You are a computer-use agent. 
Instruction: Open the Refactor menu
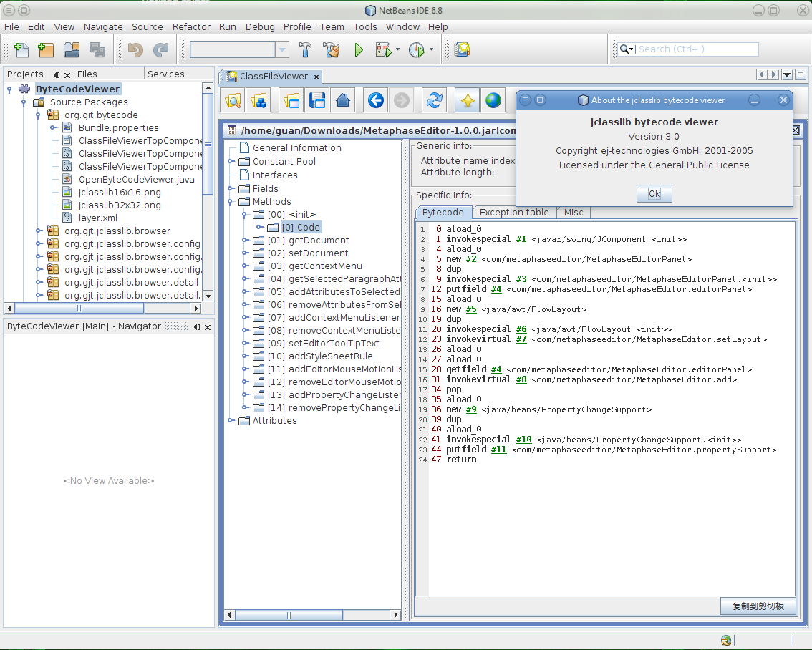click(x=191, y=27)
